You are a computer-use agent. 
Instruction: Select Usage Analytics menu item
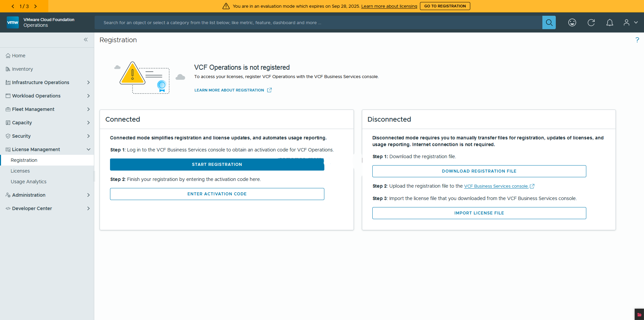pyautogui.click(x=29, y=182)
